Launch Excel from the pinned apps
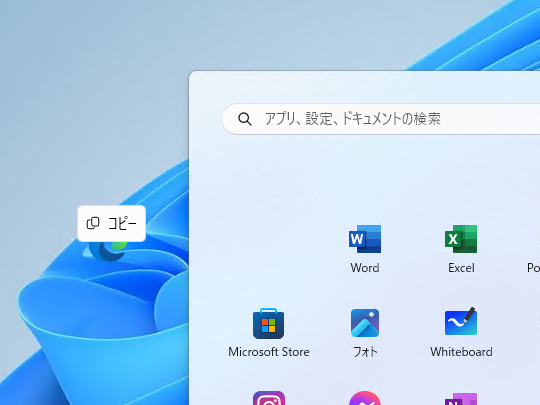The height and width of the screenshot is (405, 540). (461, 239)
